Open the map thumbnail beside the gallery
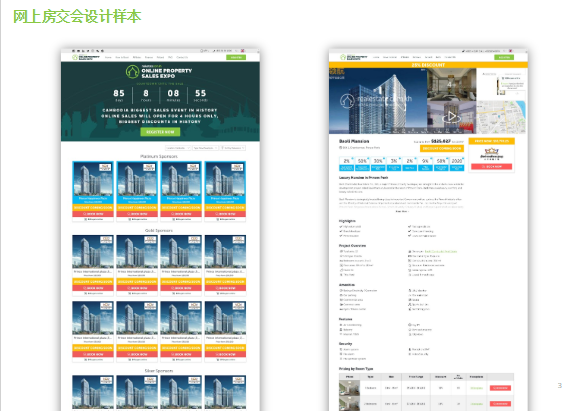 pos(501,117)
